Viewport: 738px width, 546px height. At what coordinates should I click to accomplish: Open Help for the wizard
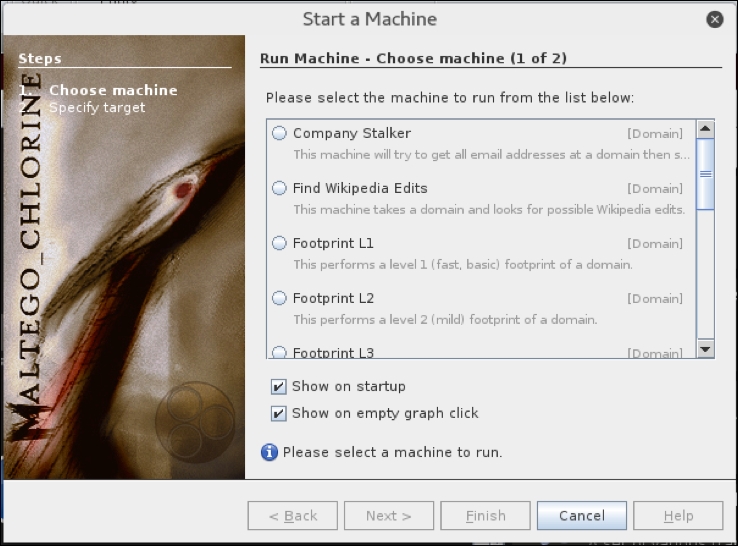click(678, 516)
